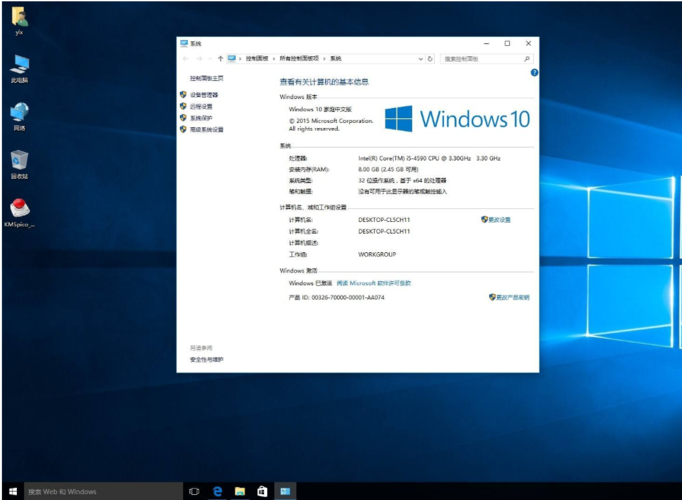Screen dimensions: 682x500
Task: Go up one level in Control Panel
Action: (221, 59)
